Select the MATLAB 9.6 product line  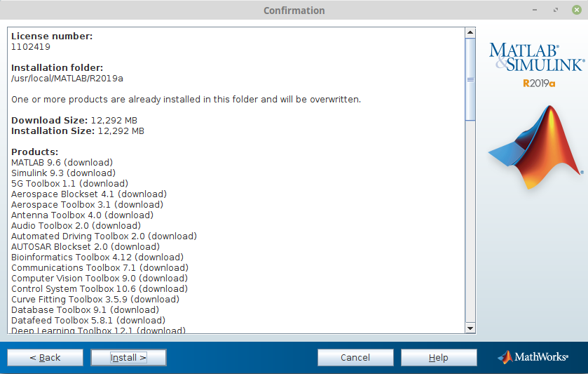(x=62, y=163)
